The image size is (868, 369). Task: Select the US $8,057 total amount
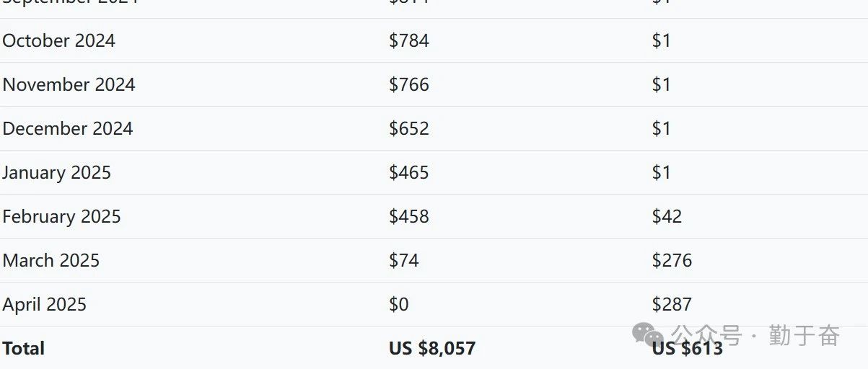pos(432,349)
